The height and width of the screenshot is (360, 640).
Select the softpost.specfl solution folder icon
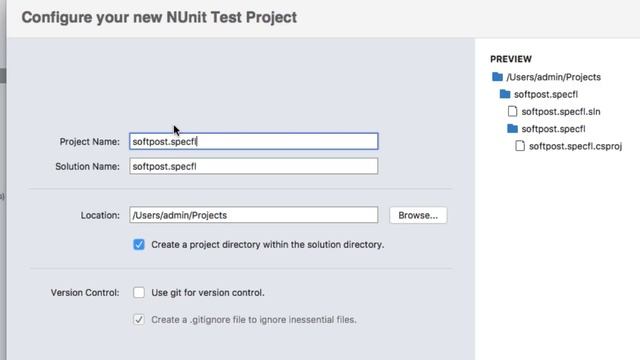click(505, 94)
